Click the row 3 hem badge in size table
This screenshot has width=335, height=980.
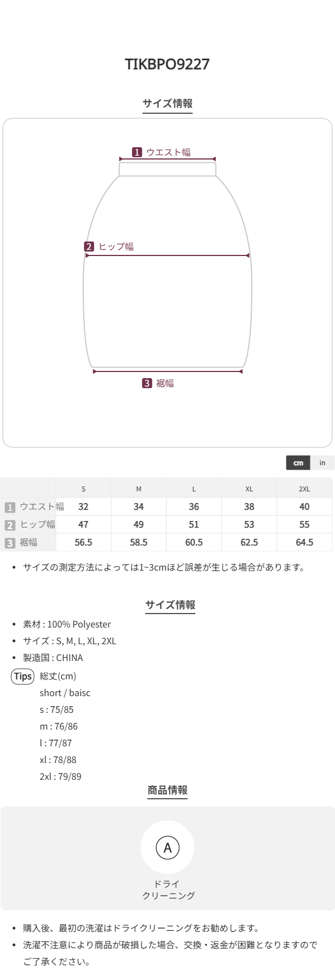(x=9, y=543)
